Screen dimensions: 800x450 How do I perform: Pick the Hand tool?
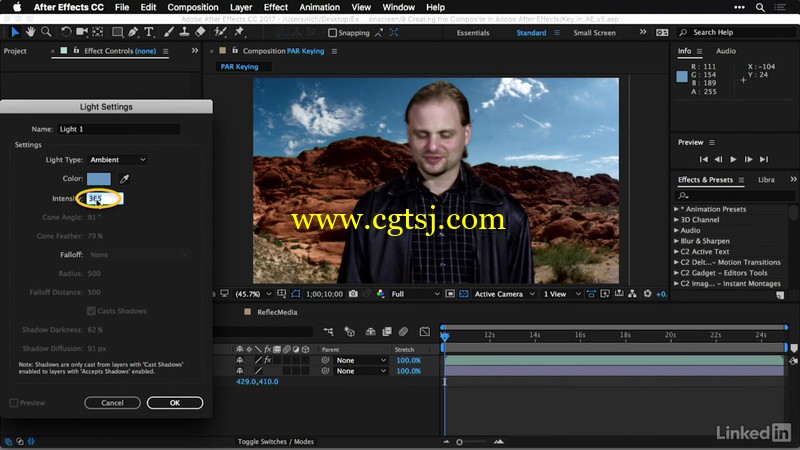pyautogui.click(x=31, y=32)
